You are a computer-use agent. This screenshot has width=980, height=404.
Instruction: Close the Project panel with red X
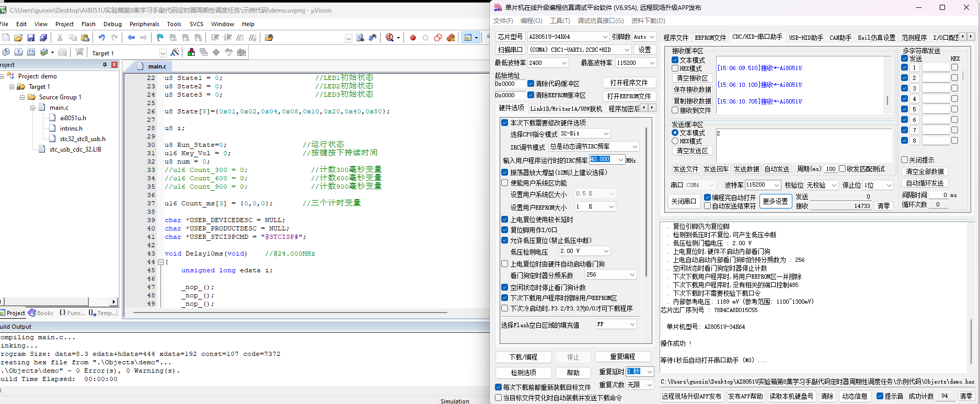[114, 65]
